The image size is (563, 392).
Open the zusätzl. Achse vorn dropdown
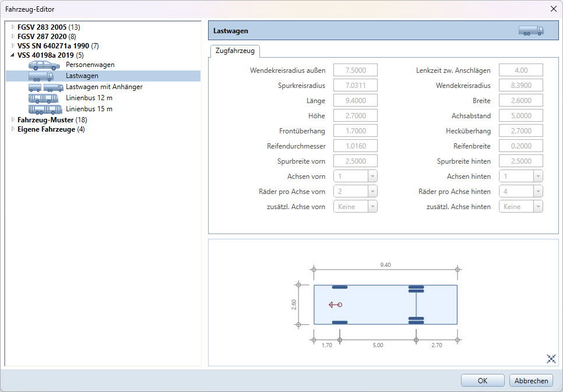pyautogui.click(x=372, y=206)
